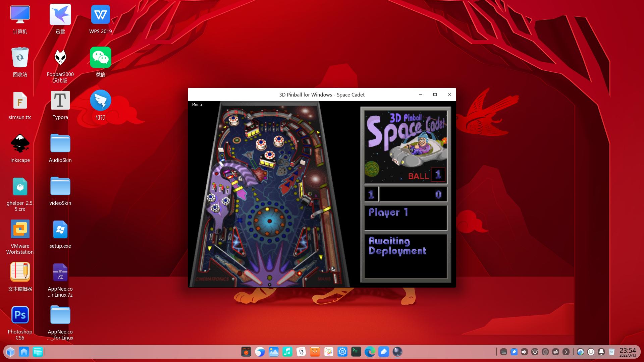The height and width of the screenshot is (362, 644).
Task: Select the Inkscape desktop icon
Action: (20, 147)
